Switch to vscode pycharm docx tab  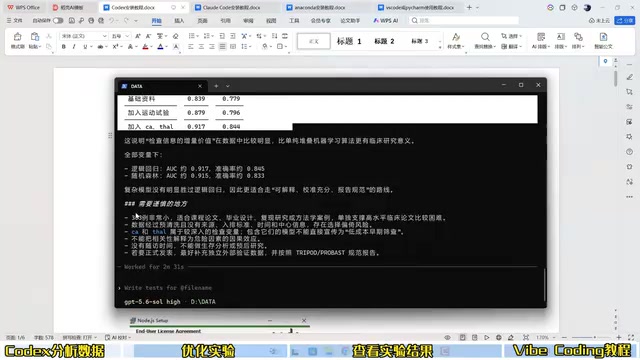coord(416,7)
